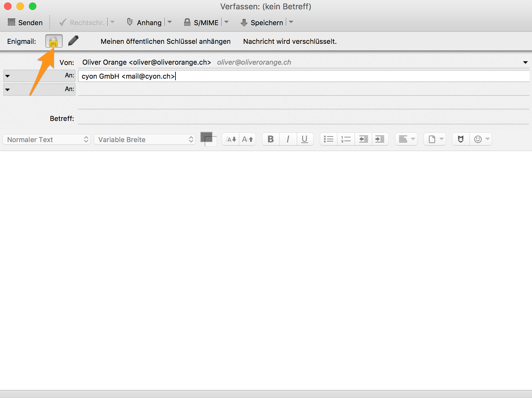This screenshot has width=532, height=398.
Task: Click Anhang to attach a file
Action: 144,22
